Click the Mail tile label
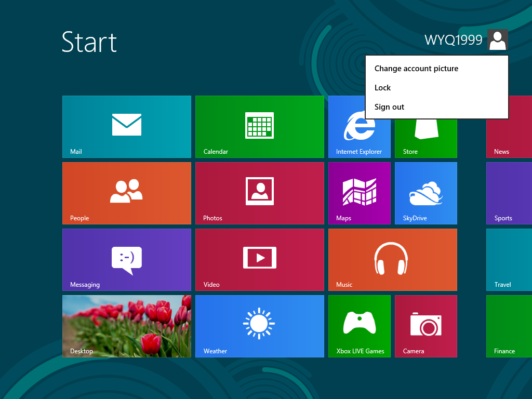 tap(76, 152)
